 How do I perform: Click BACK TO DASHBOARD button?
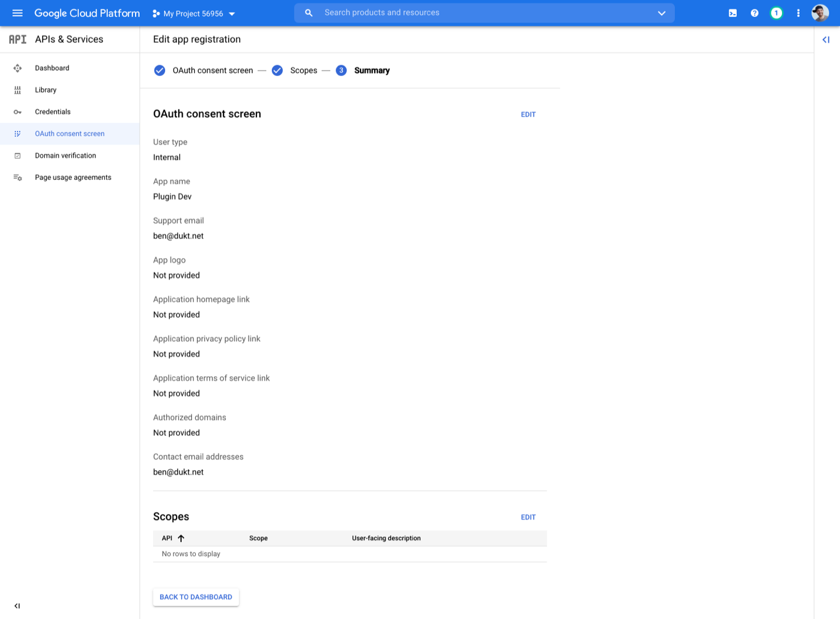pos(196,597)
